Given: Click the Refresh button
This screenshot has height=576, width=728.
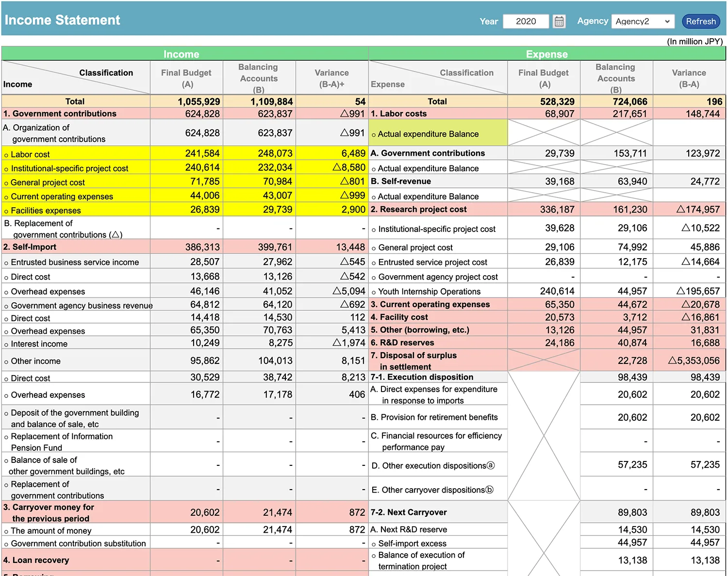Looking at the screenshot, I should click(x=700, y=21).
